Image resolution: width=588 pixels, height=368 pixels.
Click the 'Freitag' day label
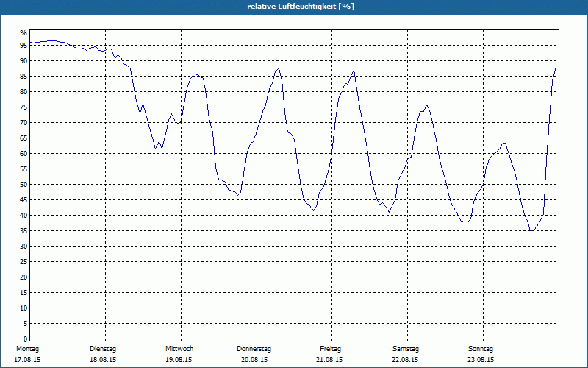click(x=330, y=349)
